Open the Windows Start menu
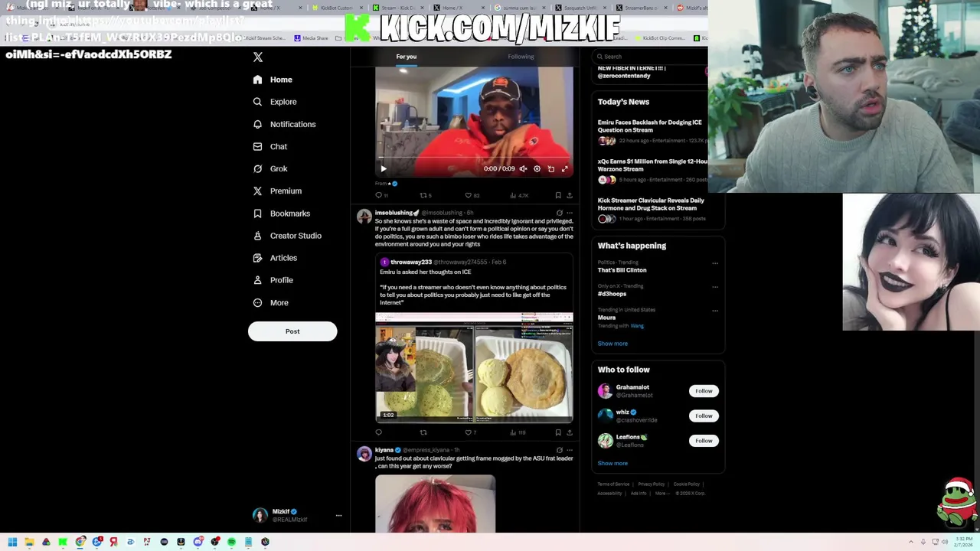 tap(12, 542)
